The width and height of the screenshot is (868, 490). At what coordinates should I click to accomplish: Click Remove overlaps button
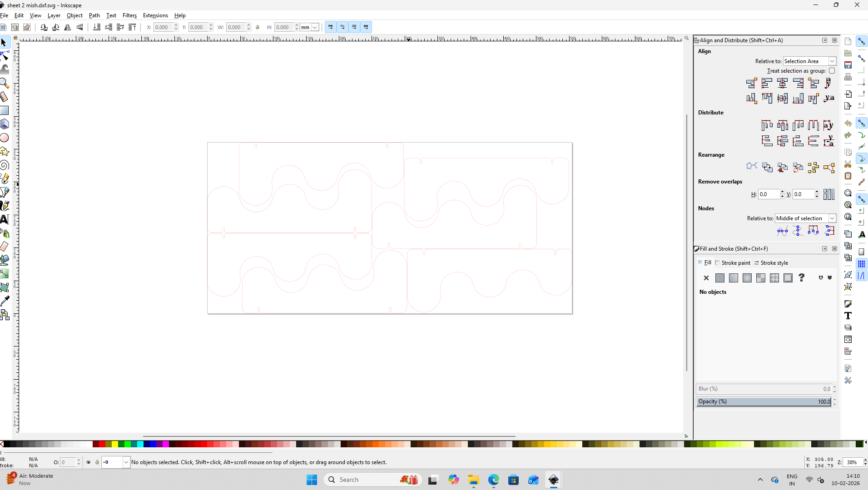pyautogui.click(x=829, y=194)
